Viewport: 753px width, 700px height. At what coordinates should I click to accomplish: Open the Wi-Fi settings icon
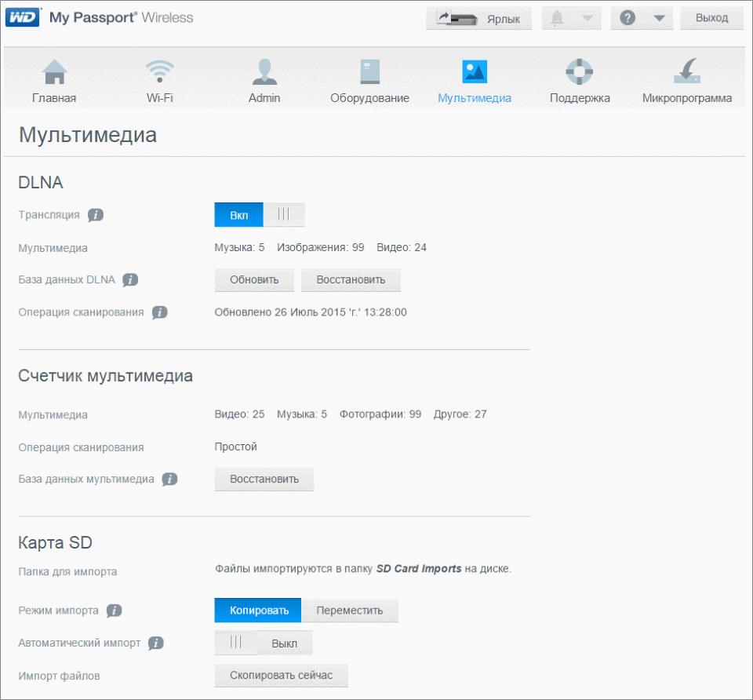tap(159, 72)
